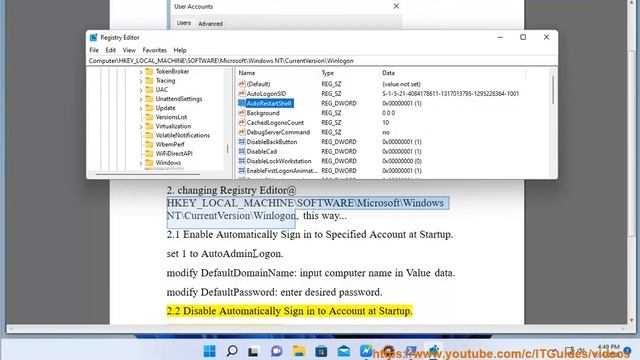Open the Help menu

[180, 50]
